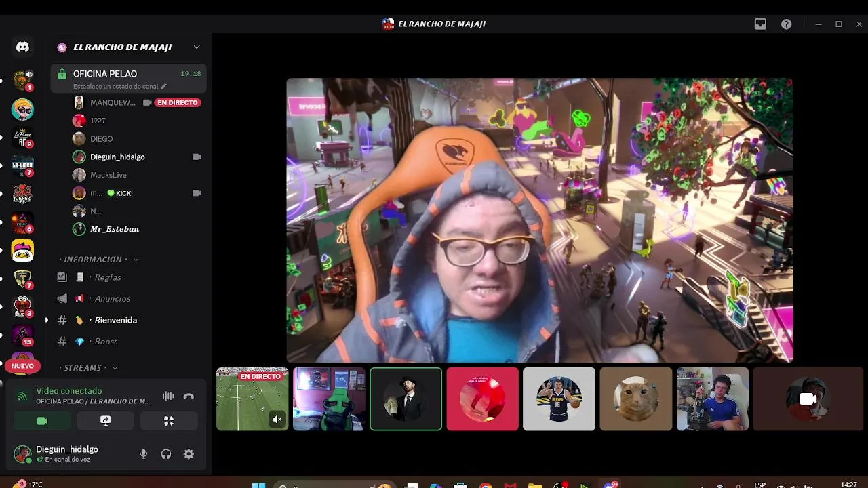This screenshot has width=868, height=488.
Task: Open the red Elmo server icon
Action: [22, 307]
